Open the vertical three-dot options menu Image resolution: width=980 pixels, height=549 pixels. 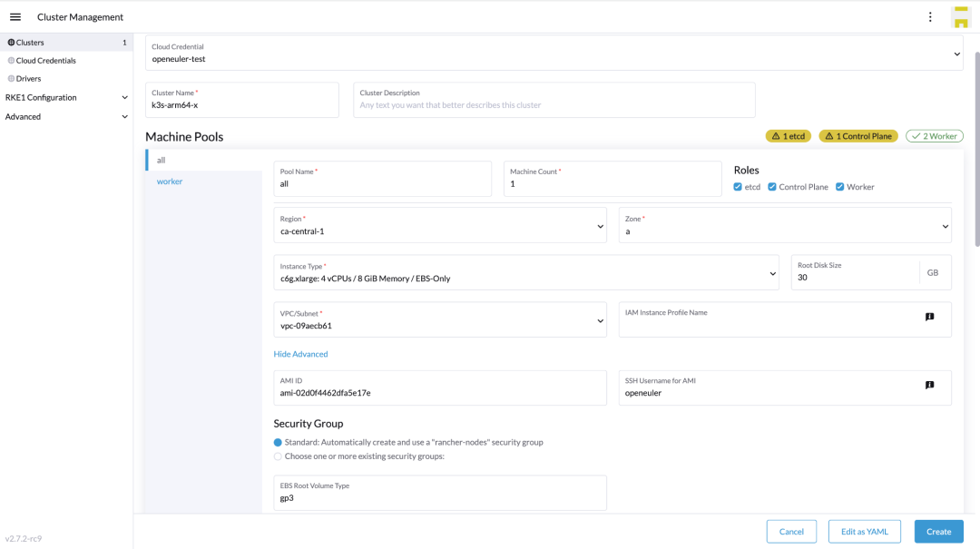click(x=930, y=17)
